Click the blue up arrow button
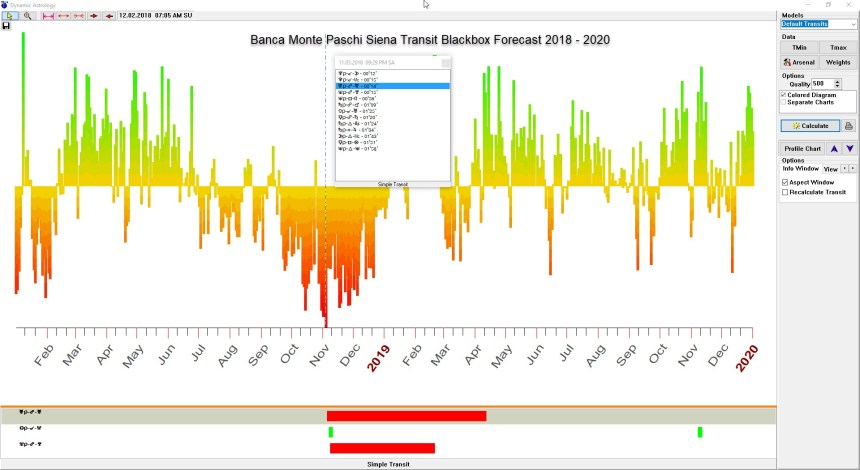 pos(834,149)
